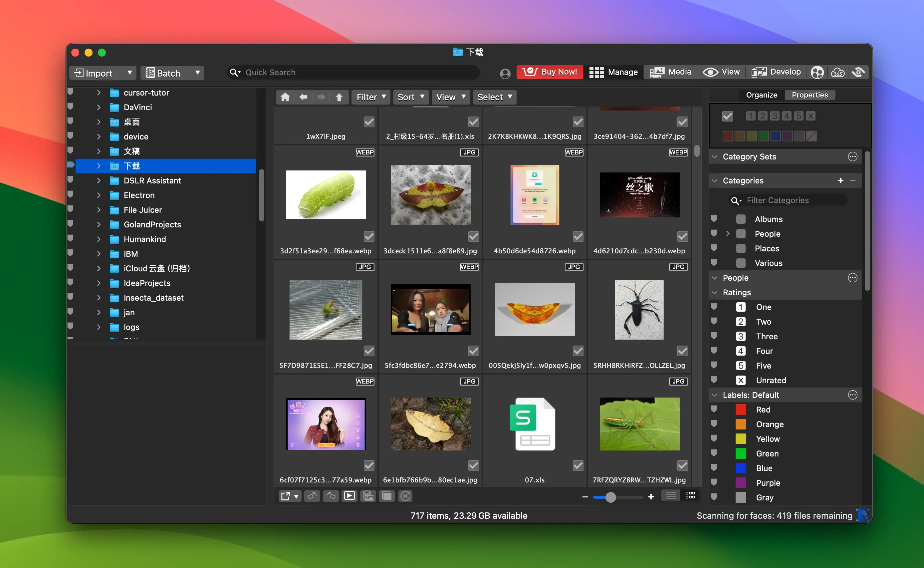The width and height of the screenshot is (924, 568).
Task: Toggle the checkbox on 3d2f51a3ee29 webp thumbnail
Action: (x=369, y=236)
